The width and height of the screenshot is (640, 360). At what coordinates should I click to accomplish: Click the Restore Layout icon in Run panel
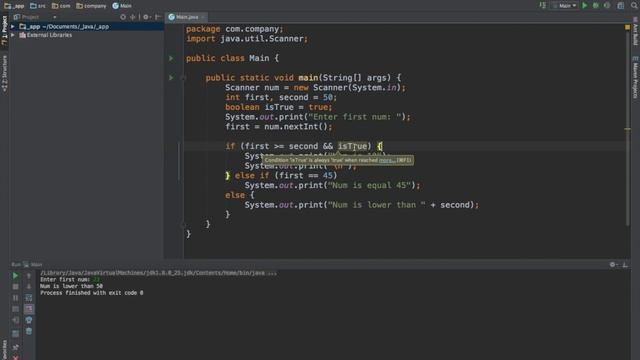coord(15,333)
